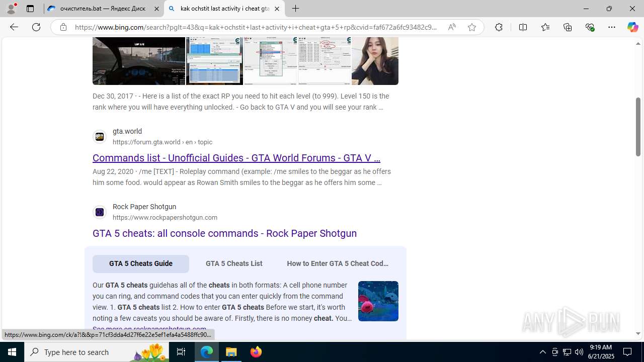Screen dimensions: 644x362
Task: Open the Rock Paper Shotgun article image
Action: [x=378, y=301]
